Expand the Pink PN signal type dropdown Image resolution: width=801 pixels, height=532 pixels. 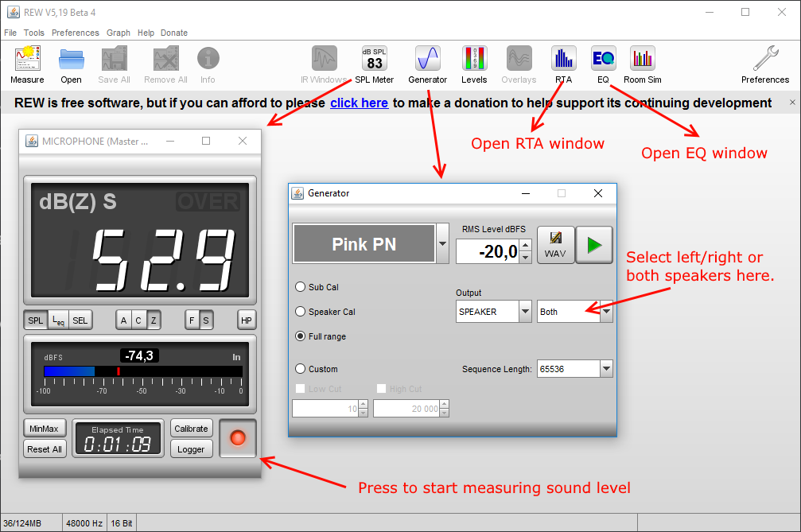[443, 243]
